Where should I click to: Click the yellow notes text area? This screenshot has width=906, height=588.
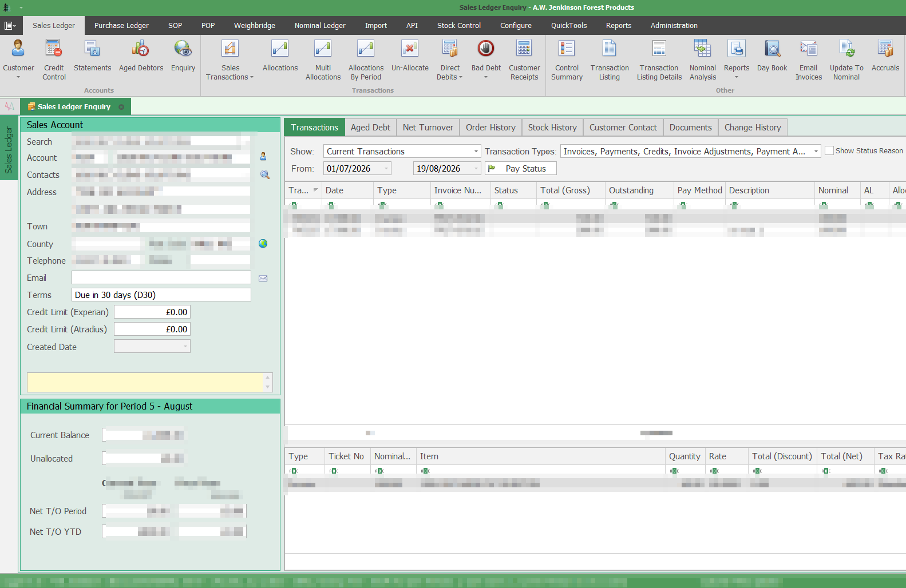pyautogui.click(x=145, y=383)
